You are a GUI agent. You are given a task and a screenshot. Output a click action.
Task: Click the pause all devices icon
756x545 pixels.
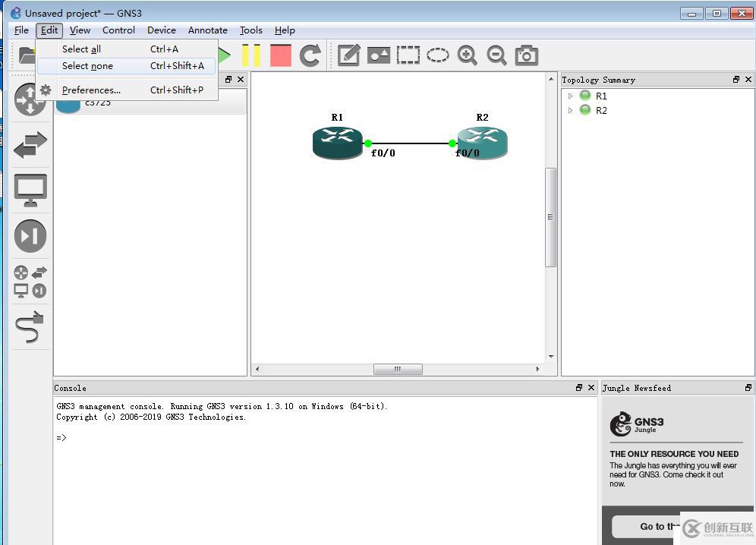click(x=251, y=55)
